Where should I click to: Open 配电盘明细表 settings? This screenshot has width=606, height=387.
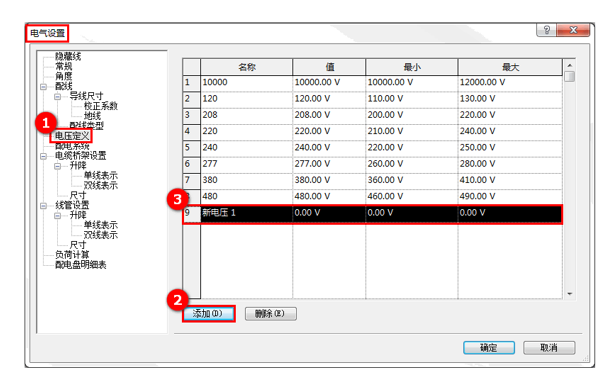(x=80, y=265)
